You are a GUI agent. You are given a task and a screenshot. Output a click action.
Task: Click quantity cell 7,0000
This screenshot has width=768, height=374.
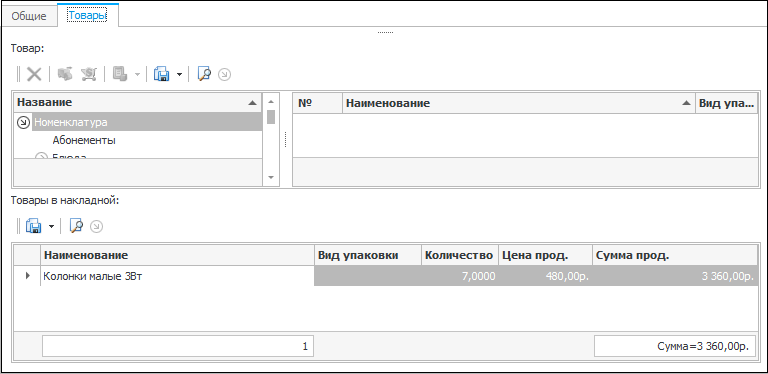tap(459, 276)
